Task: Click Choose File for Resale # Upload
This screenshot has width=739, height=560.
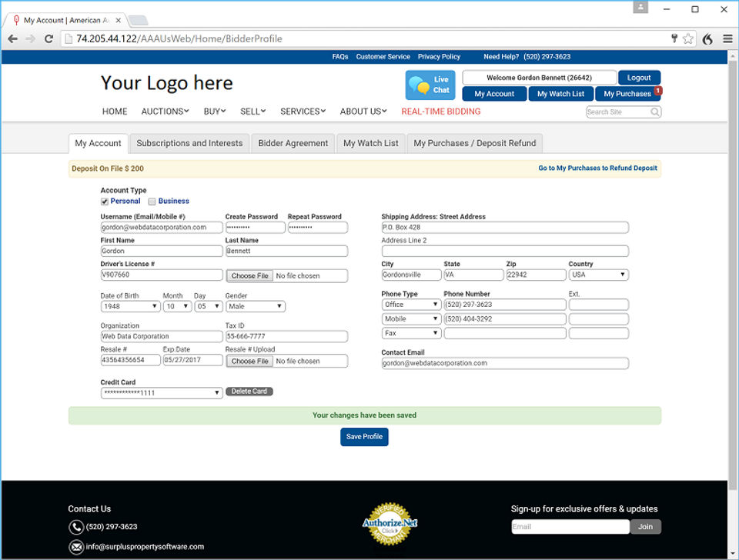Action: (x=249, y=362)
